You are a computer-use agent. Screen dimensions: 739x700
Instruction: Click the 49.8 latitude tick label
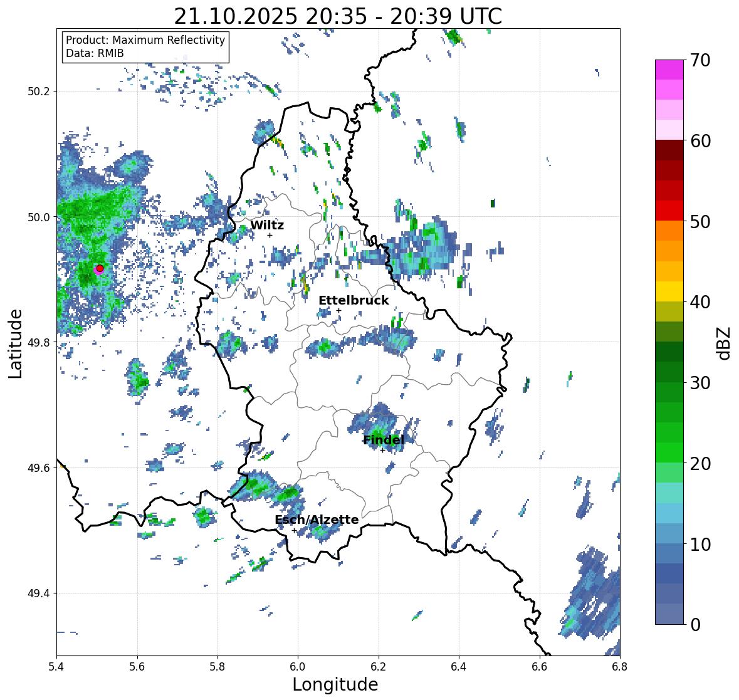tap(39, 342)
